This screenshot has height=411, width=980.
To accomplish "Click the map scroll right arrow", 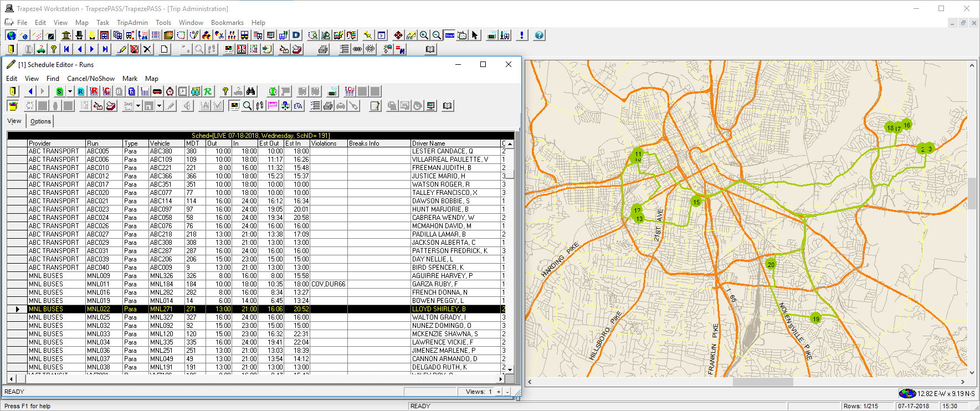I will 963,382.
